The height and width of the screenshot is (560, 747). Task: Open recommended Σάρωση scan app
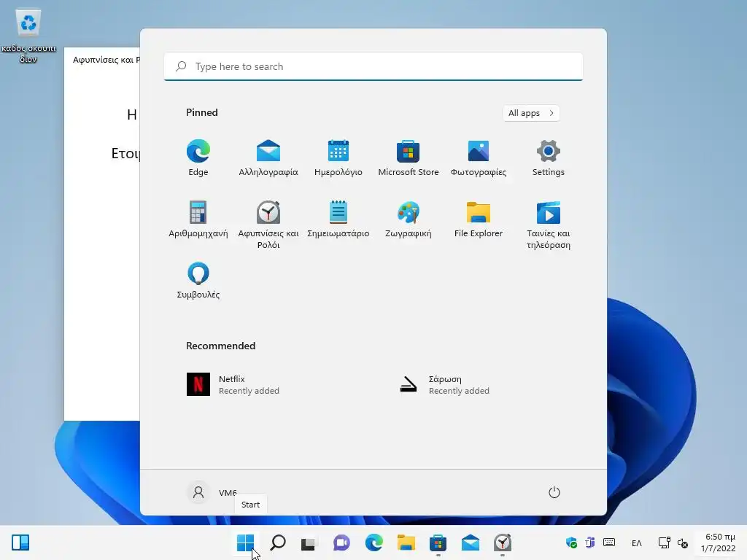[x=444, y=384]
